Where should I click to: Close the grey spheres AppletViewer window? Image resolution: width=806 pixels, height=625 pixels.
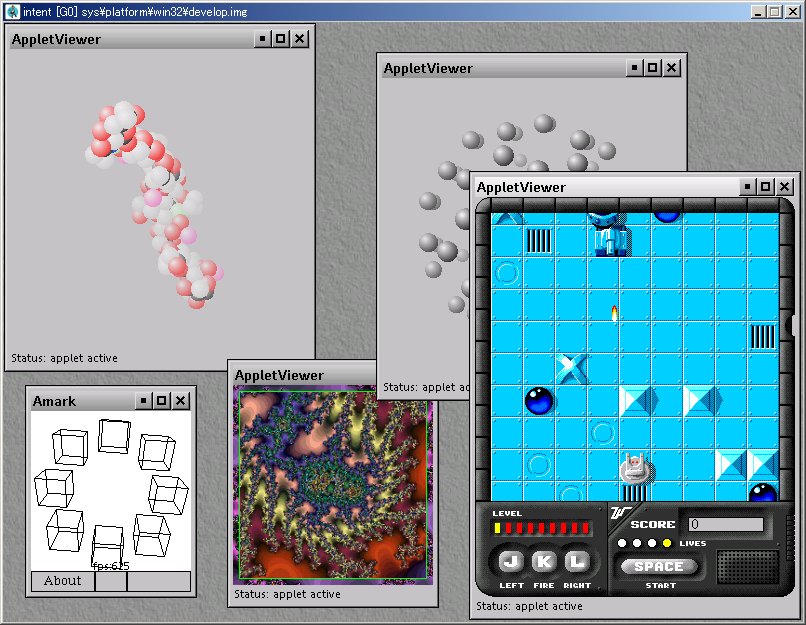(671, 68)
